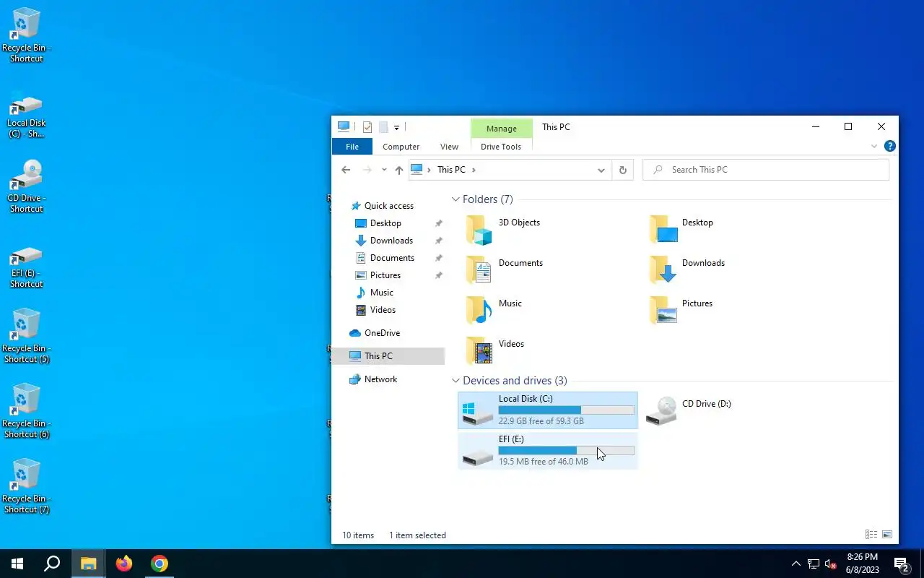Click the network tray icon
This screenshot has height=578, width=924.
[814, 564]
